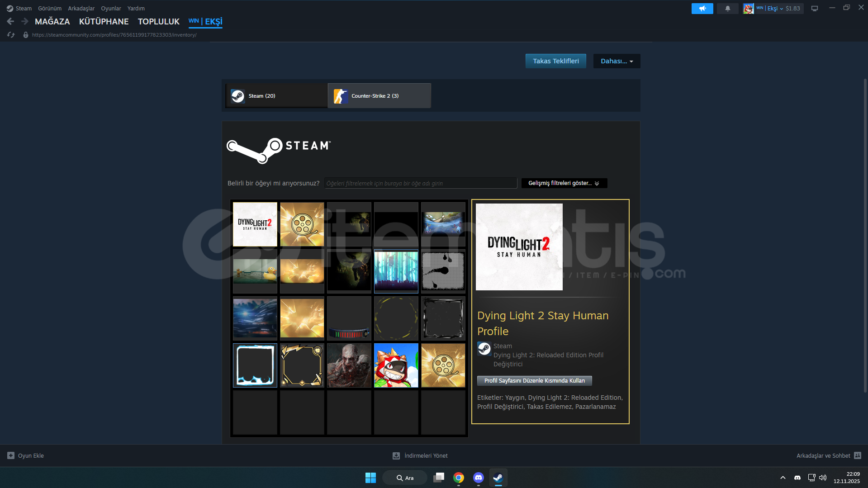Image resolution: width=868 pixels, height=488 pixels.
Task: Select the Steam (20) inventory tab
Action: (276, 96)
